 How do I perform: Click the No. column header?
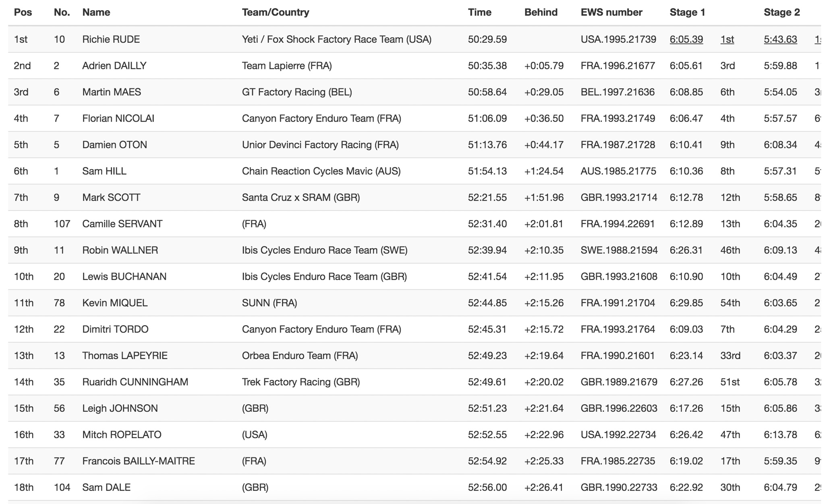tap(62, 12)
